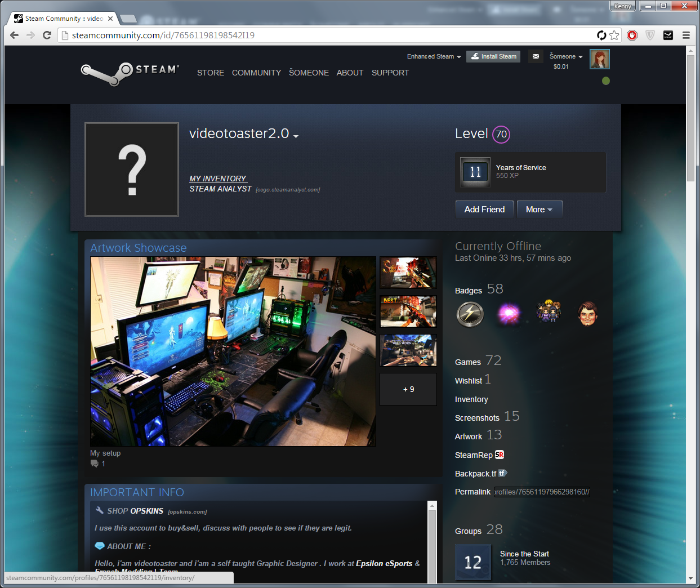Expand the videotoaster2.0 name history arrow
Image resolution: width=700 pixels, height=588 pixels.
(x=296, y=136)
